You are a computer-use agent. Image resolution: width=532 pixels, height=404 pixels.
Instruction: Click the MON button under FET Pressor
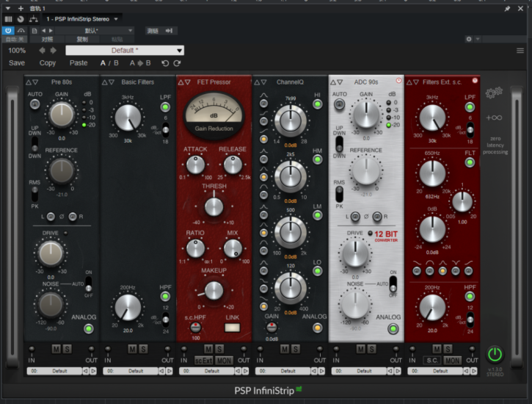click(x=225, y=360)
